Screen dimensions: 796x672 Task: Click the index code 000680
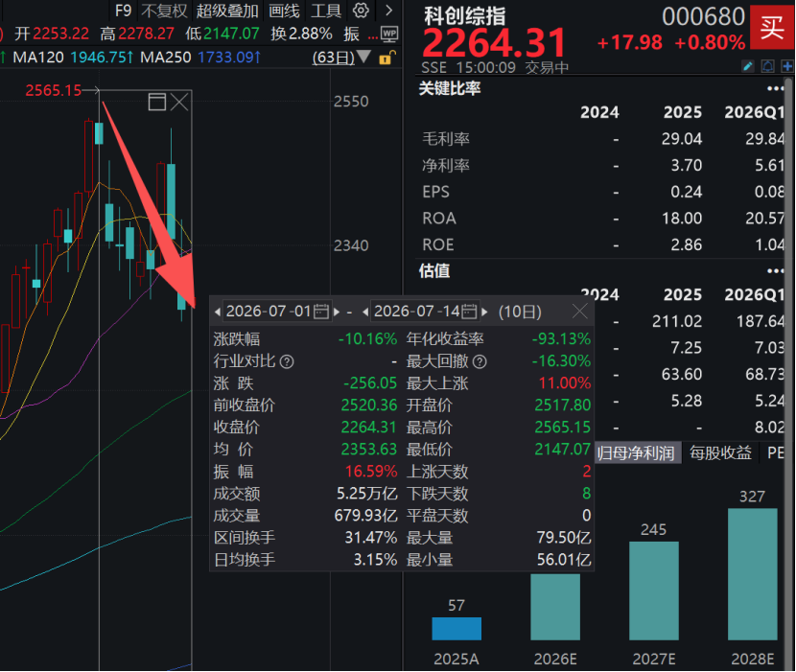pos(703,16)
